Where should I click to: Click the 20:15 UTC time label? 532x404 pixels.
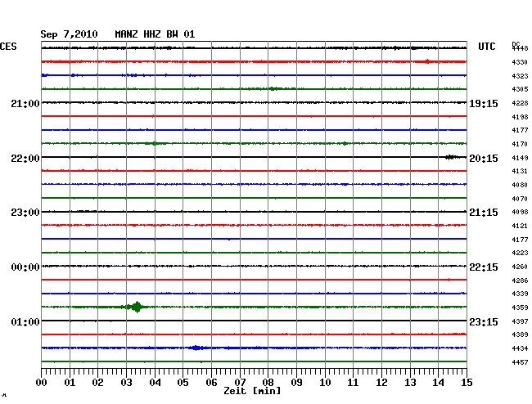click(x=484, y=158)
